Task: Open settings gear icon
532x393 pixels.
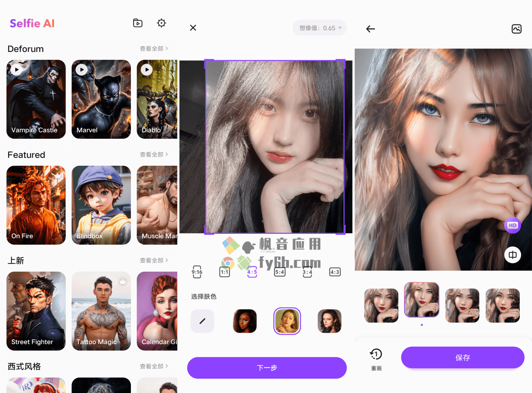Action: pyautogui.click(x=161, y=23)
